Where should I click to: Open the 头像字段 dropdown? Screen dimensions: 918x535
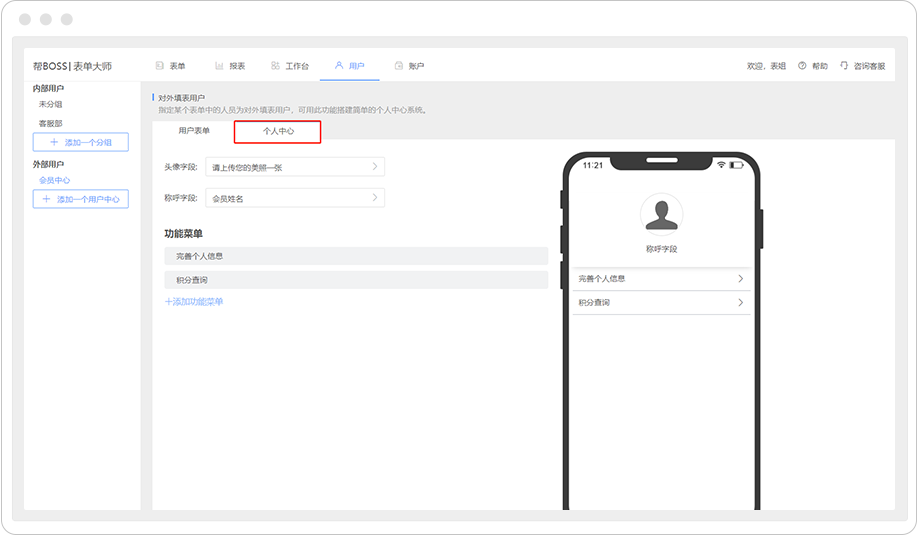click(x=294, y=167)
